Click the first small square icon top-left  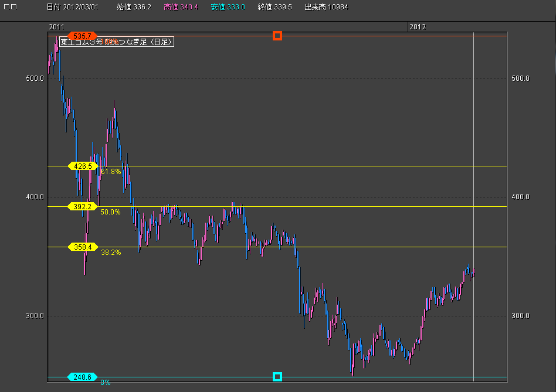coord(6,8)
